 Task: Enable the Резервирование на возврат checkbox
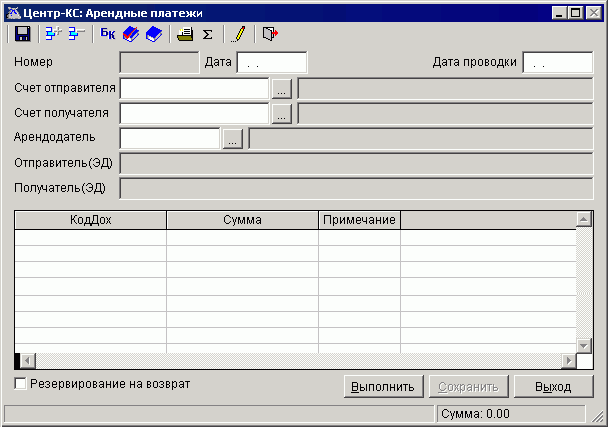pyautogui.click(x=21, y=384)
